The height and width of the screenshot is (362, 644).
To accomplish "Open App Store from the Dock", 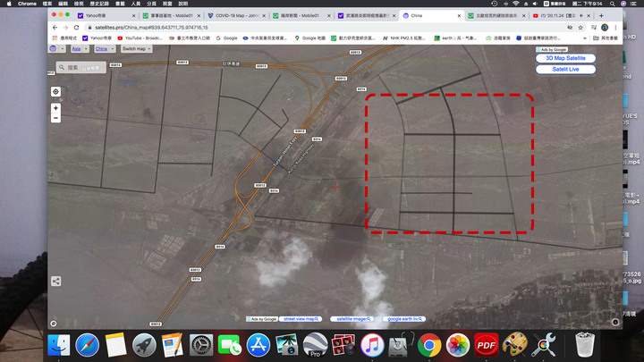I will click(x=258, y=345).
